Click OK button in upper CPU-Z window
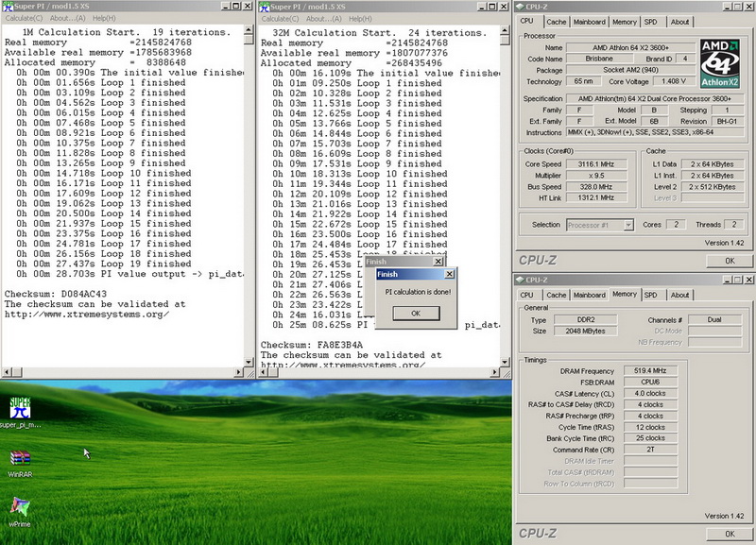The height and width of the screenshot is (545, 756). tap(730, 261)
